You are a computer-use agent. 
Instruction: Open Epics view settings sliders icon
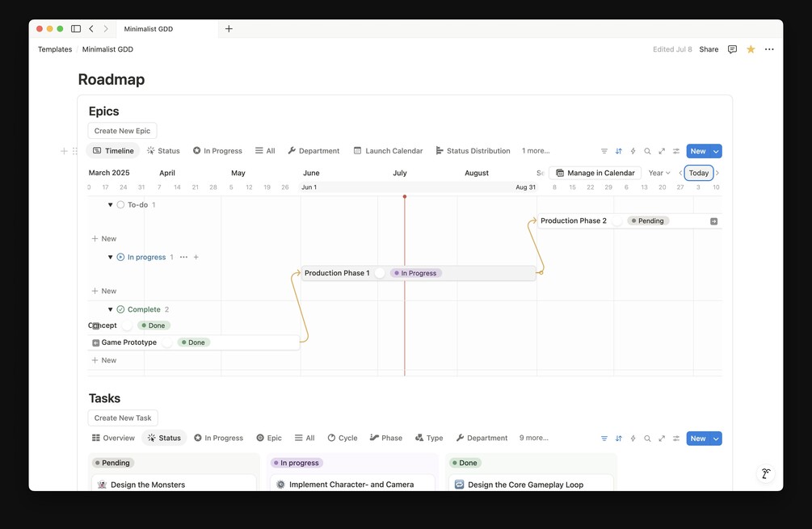point(676,151)
